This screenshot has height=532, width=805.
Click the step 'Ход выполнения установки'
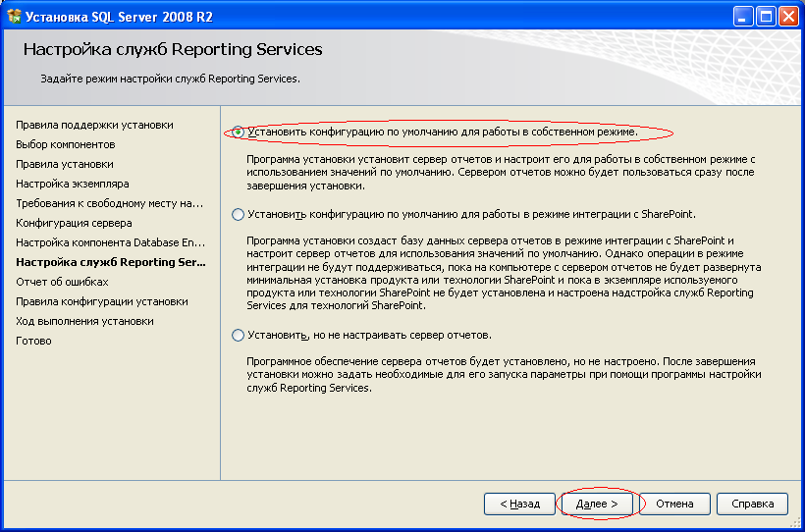coord(84,321)
